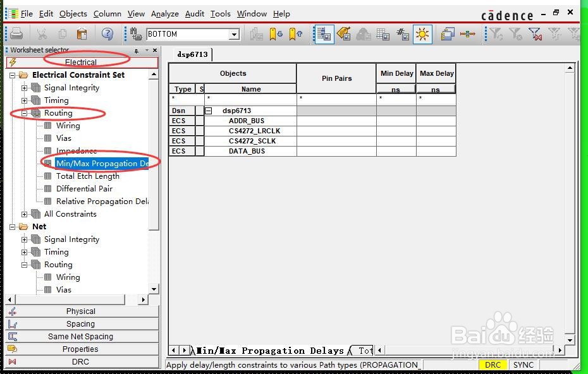The height and width of the screenshot is (374, 588).
Task: Click the DATA_BUS row name
Action: [247, 152]
